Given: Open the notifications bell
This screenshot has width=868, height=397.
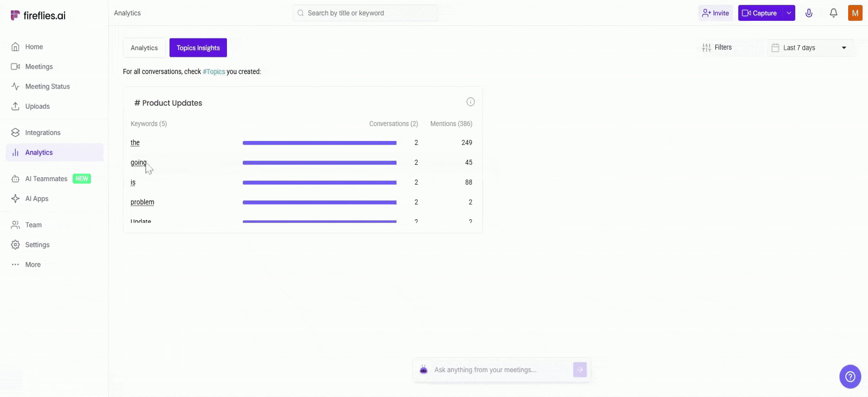Looking at the screenshot, I should (x=833, y=13).
